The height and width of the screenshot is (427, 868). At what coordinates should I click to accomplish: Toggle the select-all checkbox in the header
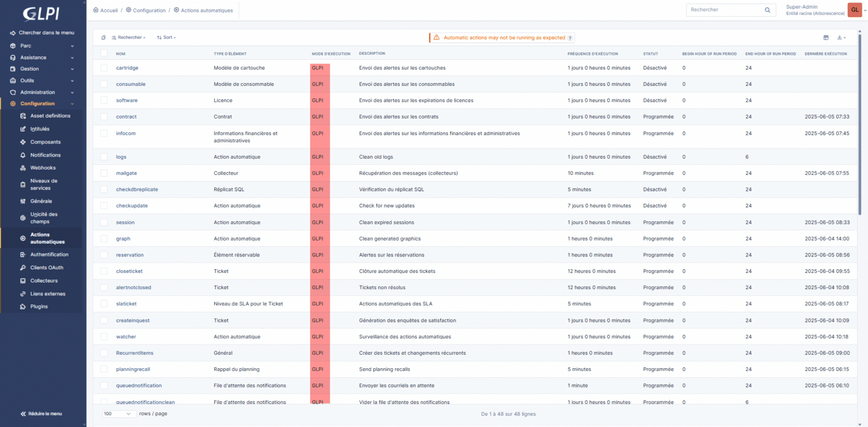104,53
